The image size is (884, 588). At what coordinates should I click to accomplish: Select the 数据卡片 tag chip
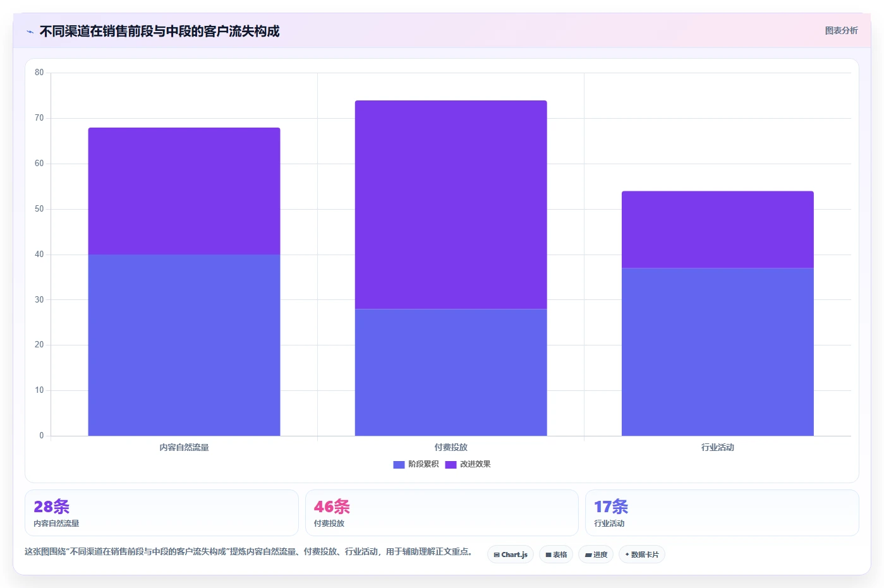coord(642,555)
